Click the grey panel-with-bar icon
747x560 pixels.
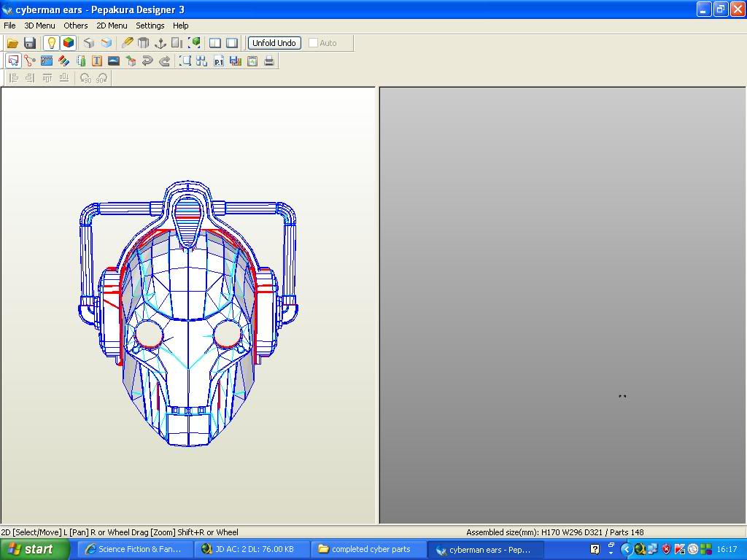point(177,43)
